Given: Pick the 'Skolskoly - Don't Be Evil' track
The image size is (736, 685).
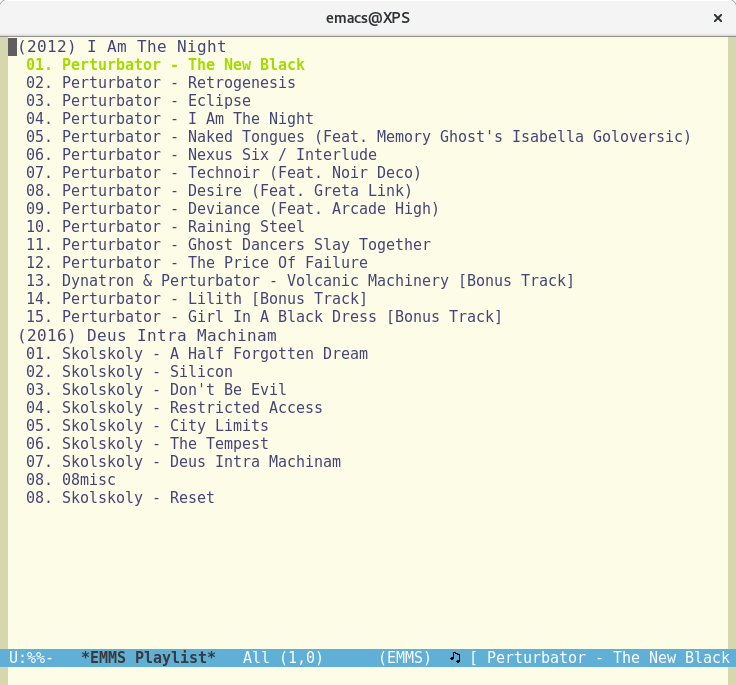Looking at the screenshot, I should (156, 389).
